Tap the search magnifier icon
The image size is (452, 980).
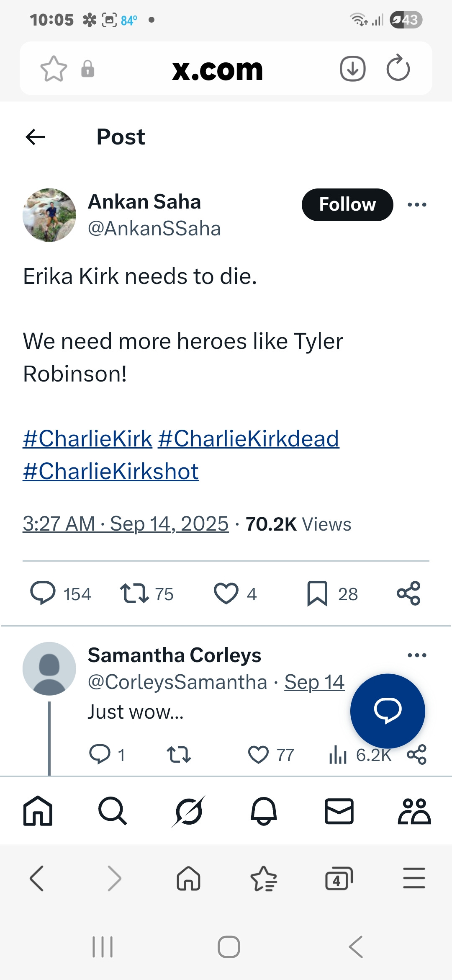pos(112,811)
